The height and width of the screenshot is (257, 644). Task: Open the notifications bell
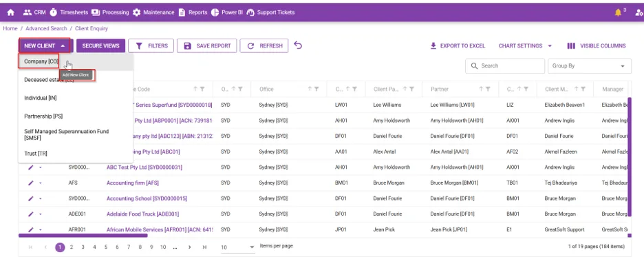pos(618,12)
